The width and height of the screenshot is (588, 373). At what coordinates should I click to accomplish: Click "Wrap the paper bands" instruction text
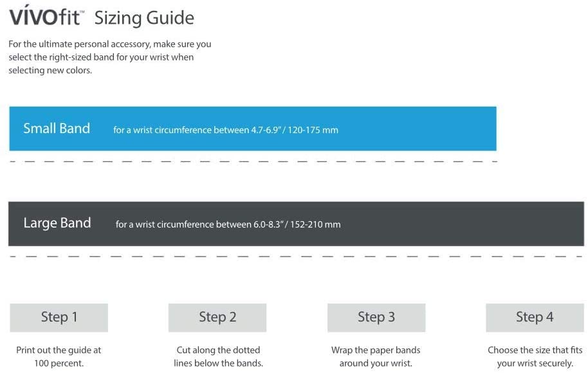pyautogui.click(x=376, y=357)
